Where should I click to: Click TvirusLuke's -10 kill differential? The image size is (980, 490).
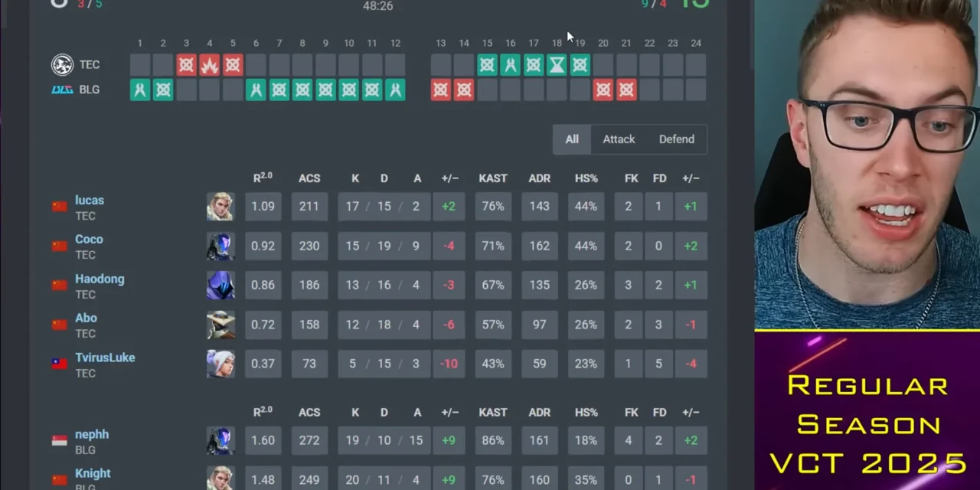449,364
